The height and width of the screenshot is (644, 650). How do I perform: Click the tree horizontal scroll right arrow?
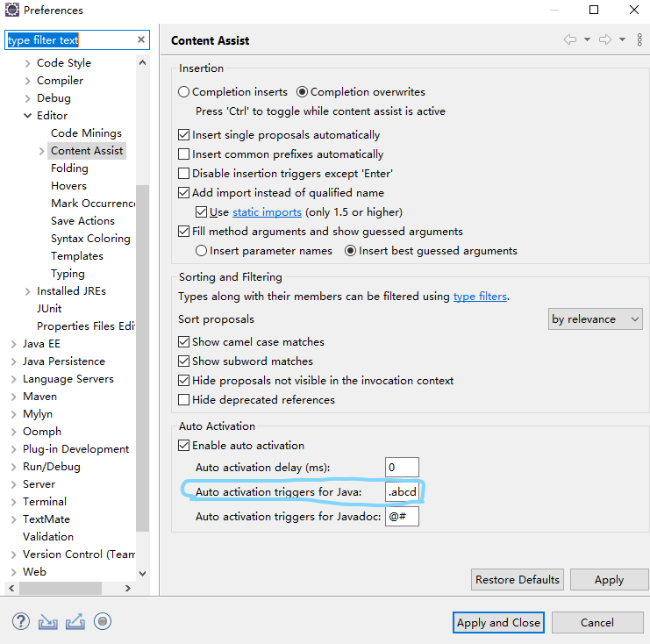click(x=128, y=588)
